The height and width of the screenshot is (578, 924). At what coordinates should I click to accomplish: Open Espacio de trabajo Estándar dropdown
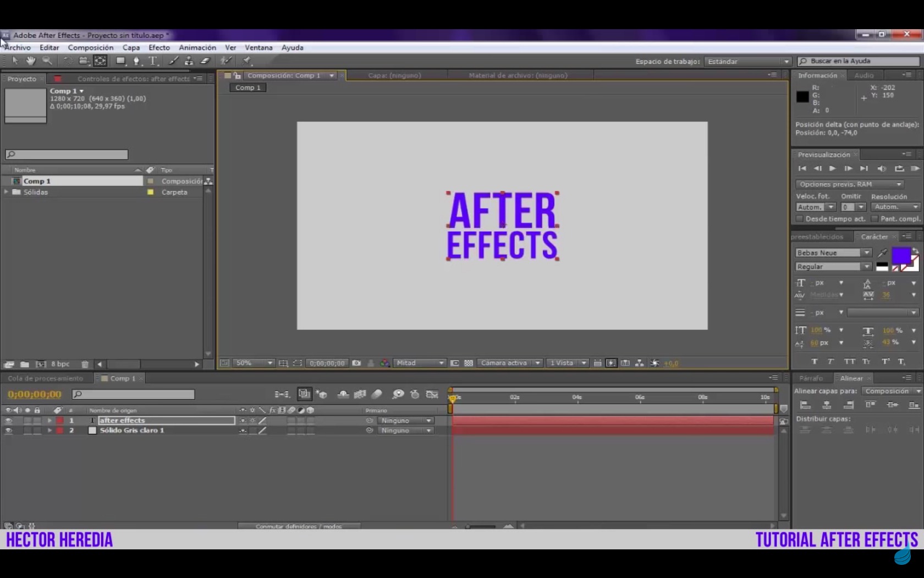click(748, 62)
